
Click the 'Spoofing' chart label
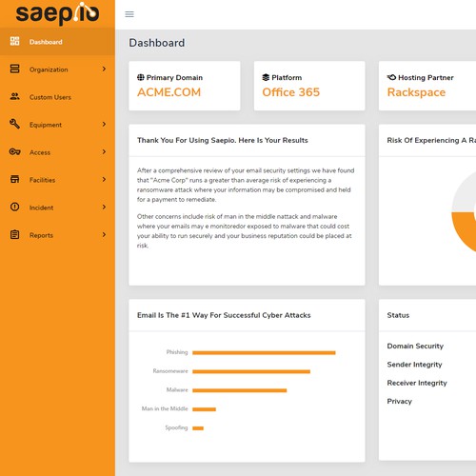coord(176,427)
